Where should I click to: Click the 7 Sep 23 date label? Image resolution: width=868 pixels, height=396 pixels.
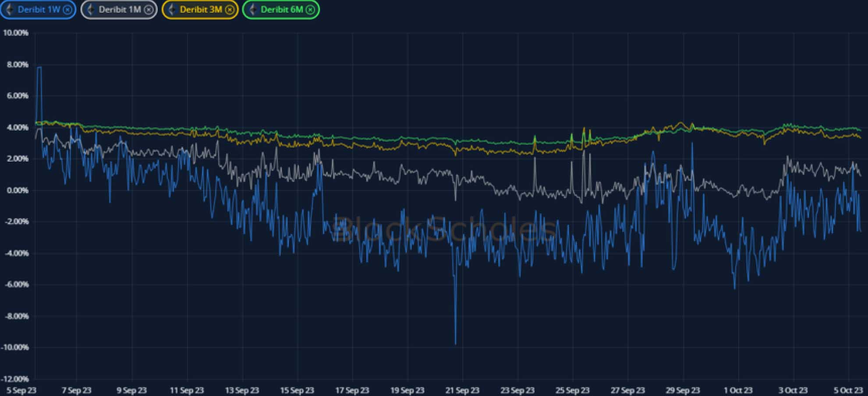tap(77, 390)
